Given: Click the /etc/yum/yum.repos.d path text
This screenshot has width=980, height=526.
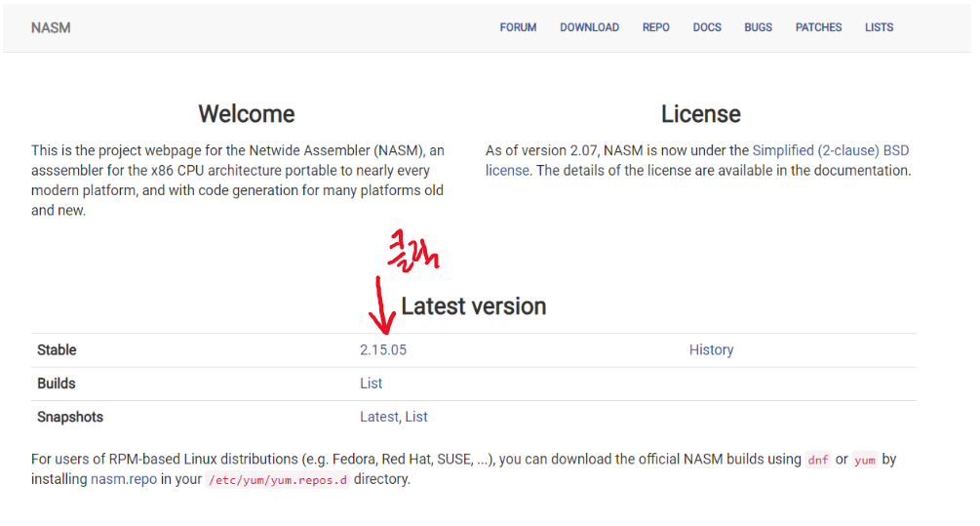Looking at the screenshot, I should (x=278, y=480).
